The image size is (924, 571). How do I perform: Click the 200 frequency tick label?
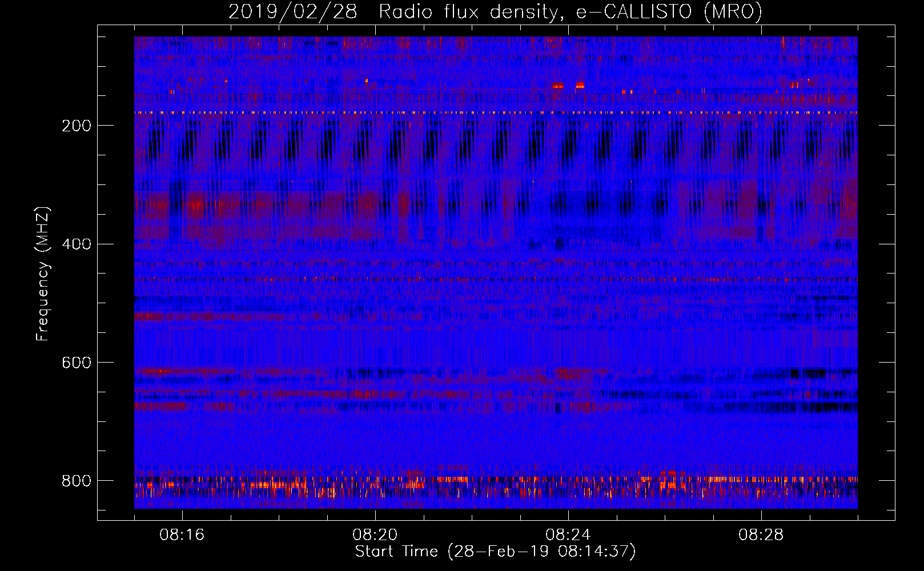(x=77, y=126)
